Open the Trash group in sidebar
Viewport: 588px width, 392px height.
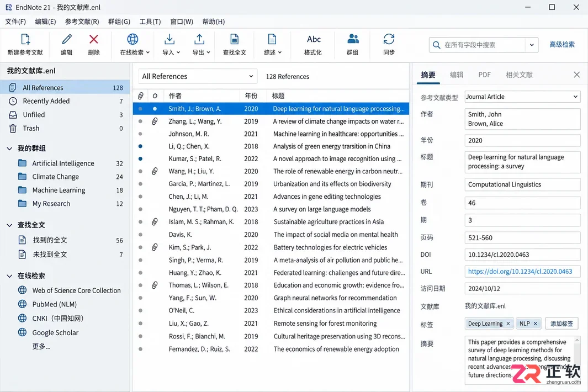point(65,128)
